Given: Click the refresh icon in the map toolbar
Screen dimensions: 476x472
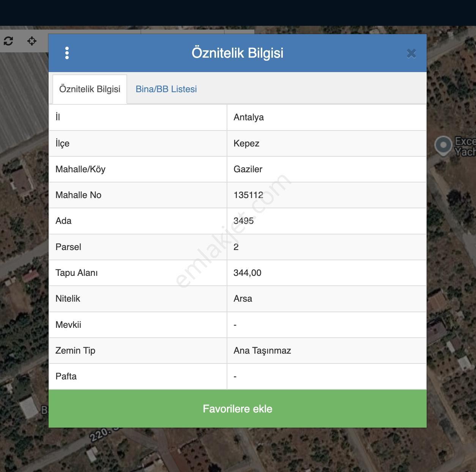Looking at the screenshot, I should (8, 41).
